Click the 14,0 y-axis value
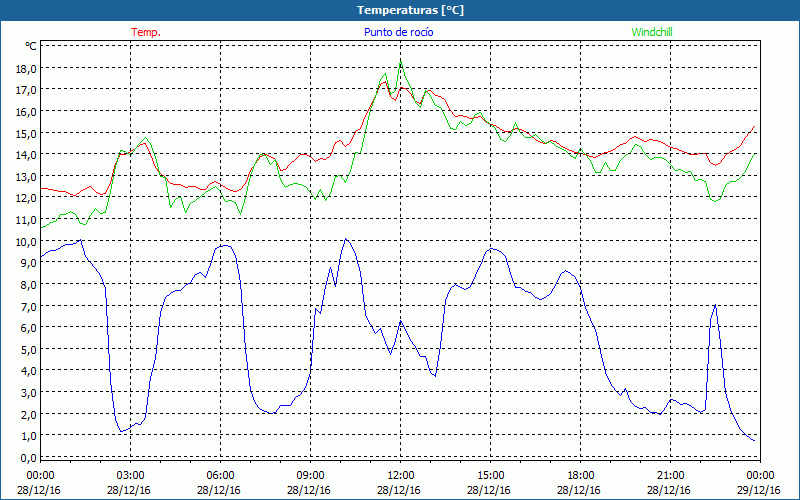 pyautogui.click(x=28, y=155)
